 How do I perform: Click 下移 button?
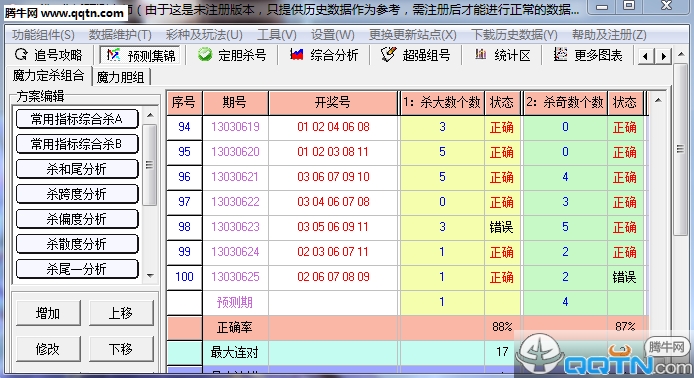[x=121, y=349]
